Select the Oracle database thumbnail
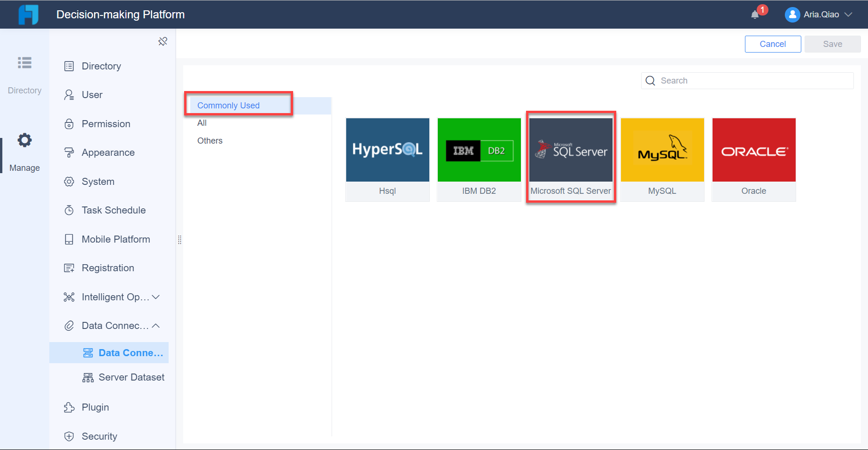868x450 pixels. [753, 150]
